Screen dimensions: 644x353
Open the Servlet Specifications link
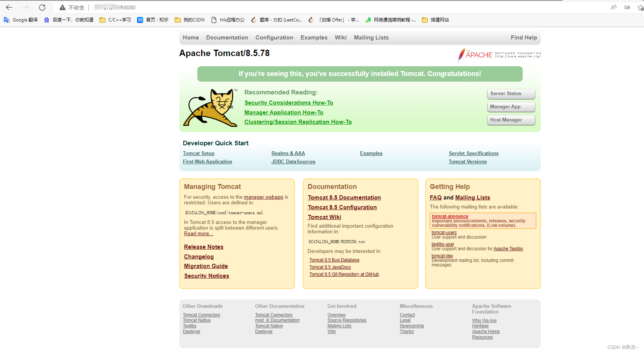(x=474, y=154)
